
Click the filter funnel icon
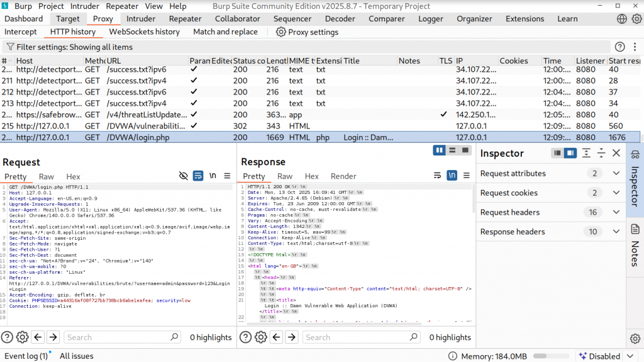pos(10,47)
